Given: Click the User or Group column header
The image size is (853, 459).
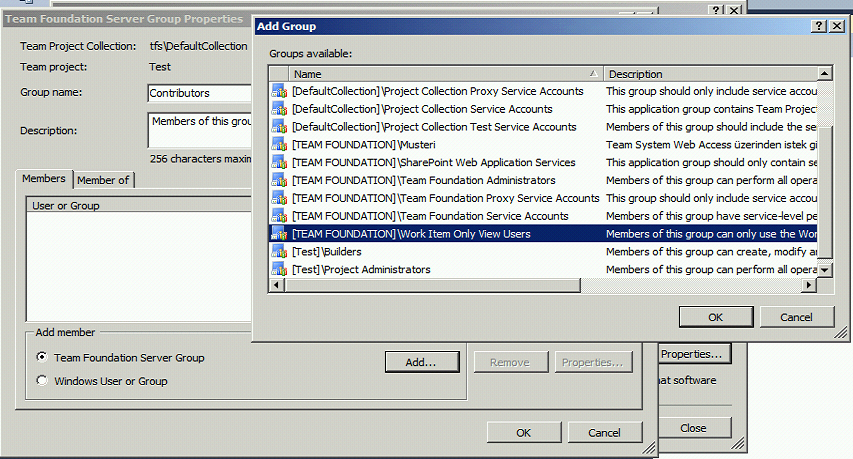Looking at the screenshot, I should click(139, 206).
